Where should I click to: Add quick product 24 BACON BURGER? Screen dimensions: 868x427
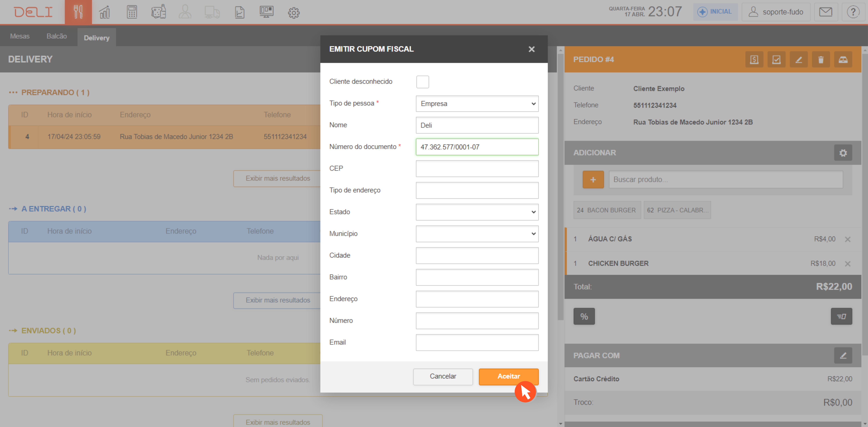coord(607,210)
